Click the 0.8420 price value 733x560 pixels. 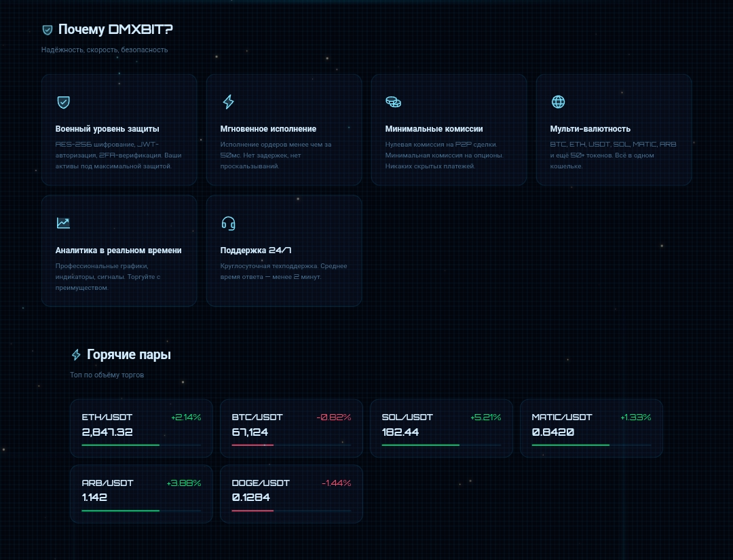coord(553,432)
